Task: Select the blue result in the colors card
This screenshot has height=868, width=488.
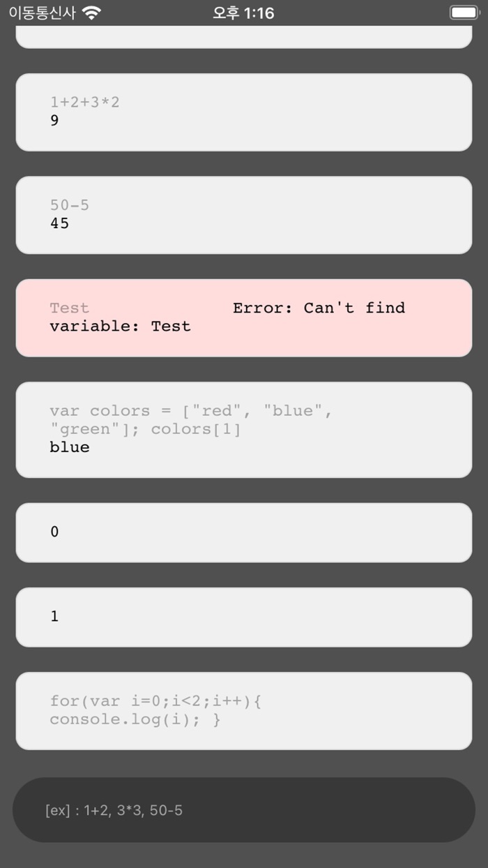Action: tap(68, 447)
